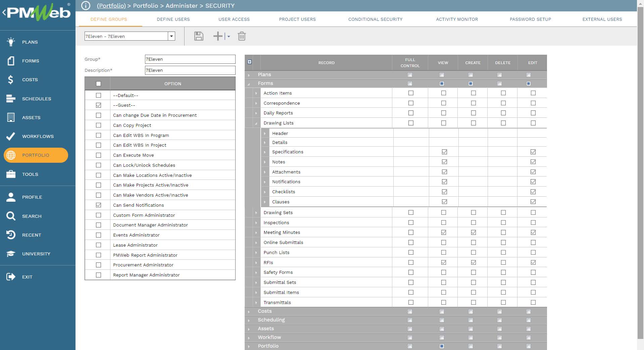Tick Full Control checkbox for Action Items
Screen dimensions: 644x350
(411, 93)
